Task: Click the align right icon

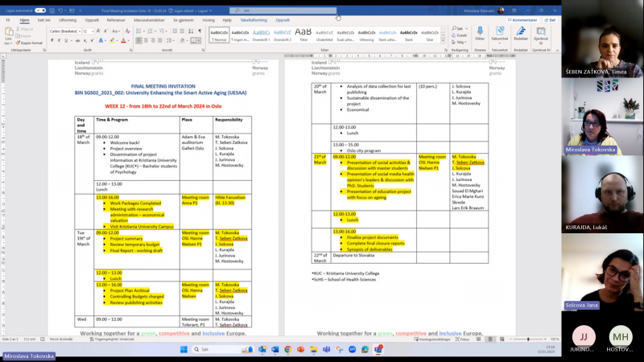Action: tap(153, 41)
